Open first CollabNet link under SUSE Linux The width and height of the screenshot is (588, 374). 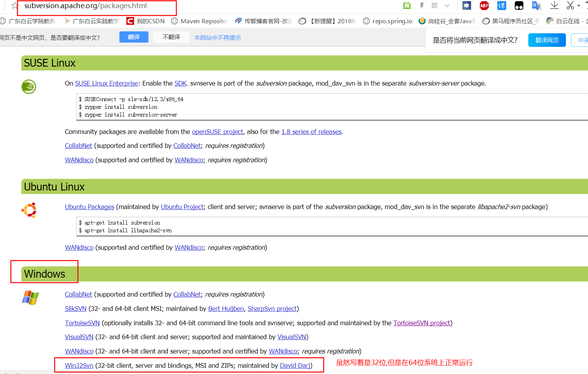pos(79,146)
